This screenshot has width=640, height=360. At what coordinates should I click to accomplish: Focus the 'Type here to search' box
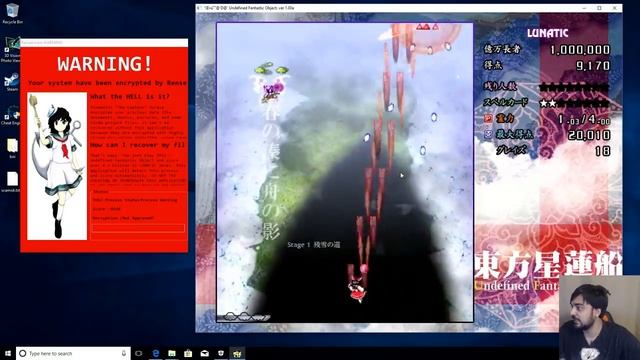73,353
